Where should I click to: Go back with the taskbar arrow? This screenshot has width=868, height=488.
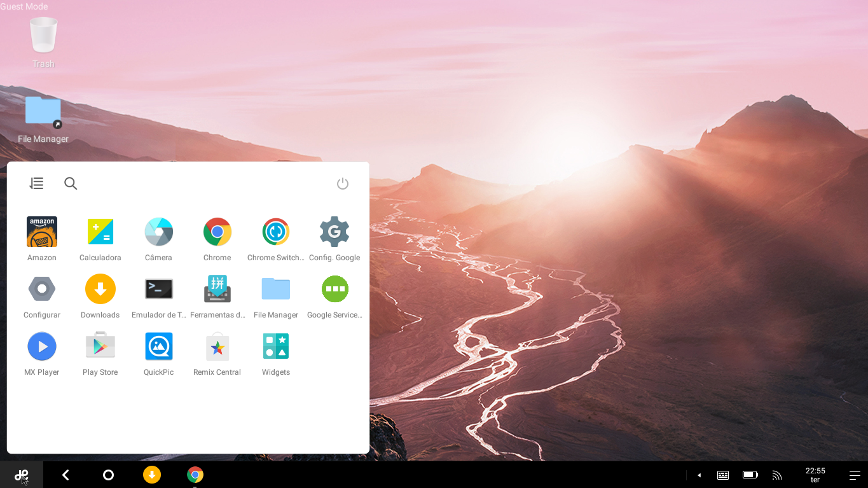pos(65,475)
